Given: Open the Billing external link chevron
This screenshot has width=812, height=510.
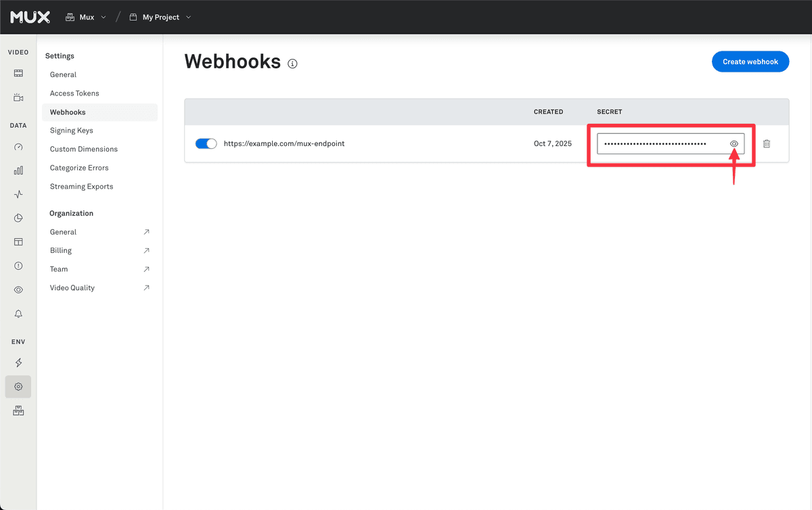Looking at the screenshot, I should click(x=146, y=250).
